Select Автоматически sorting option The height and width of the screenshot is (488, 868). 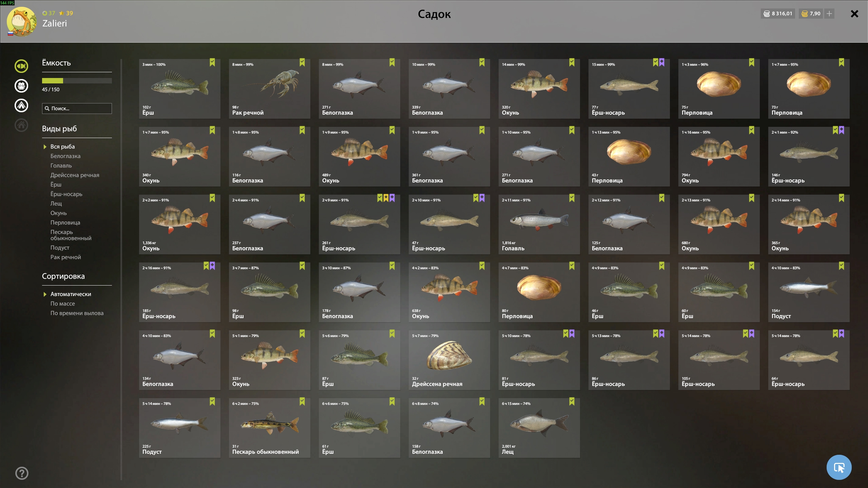(x=71, y=294)
